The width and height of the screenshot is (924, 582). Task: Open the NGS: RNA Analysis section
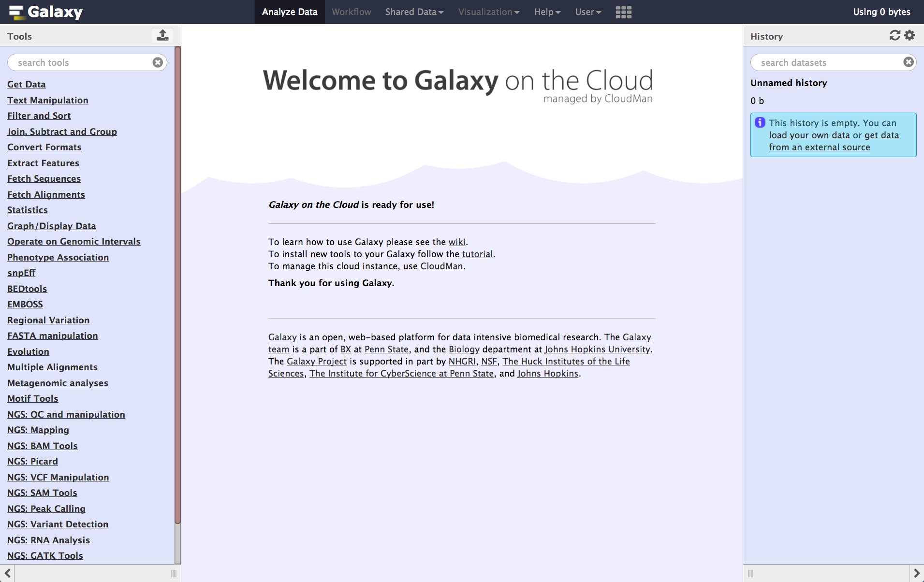point(49,540)
